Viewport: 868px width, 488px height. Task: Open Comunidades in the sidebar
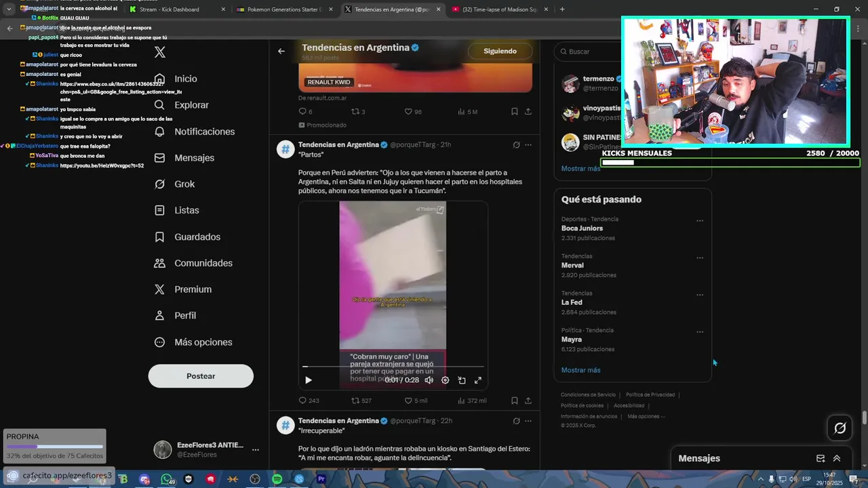point(193,263)
